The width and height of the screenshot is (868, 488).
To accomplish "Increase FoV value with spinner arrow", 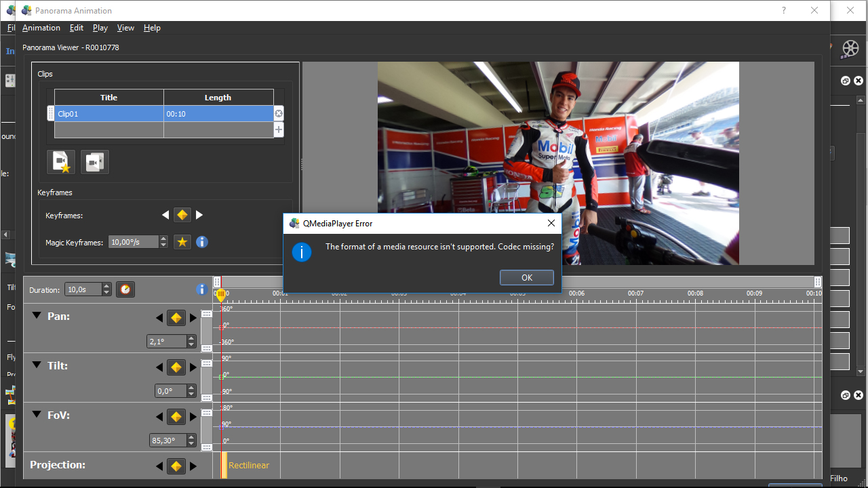I will [191, 437].
